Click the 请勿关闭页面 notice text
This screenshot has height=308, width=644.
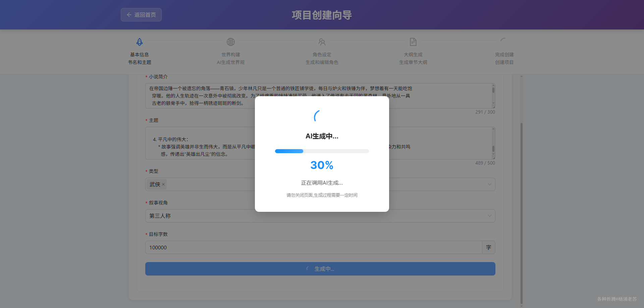coord(322,195)
